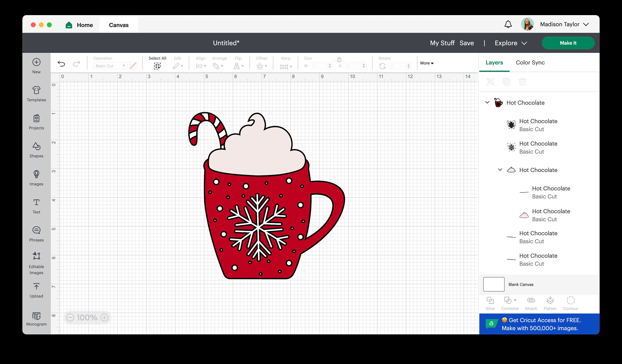This screenshot has height=364, width=622.
Task: Click the Undo arrow
Action: click(x=61, y=63)
